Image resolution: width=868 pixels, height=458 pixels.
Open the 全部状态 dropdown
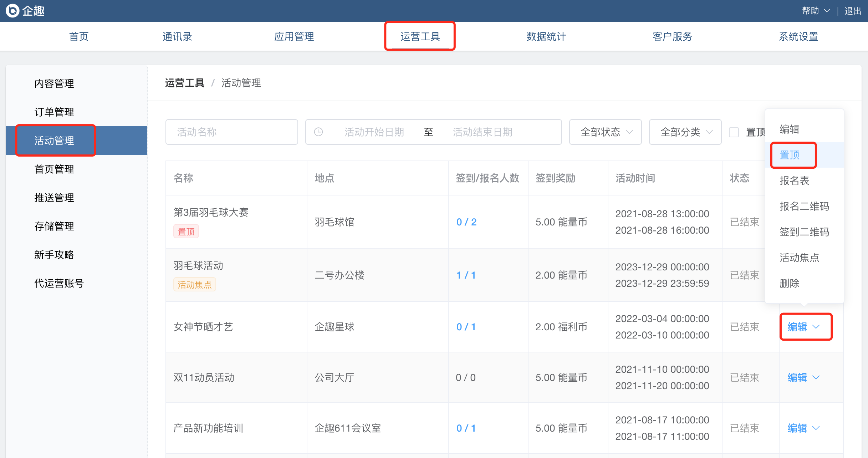605,132
